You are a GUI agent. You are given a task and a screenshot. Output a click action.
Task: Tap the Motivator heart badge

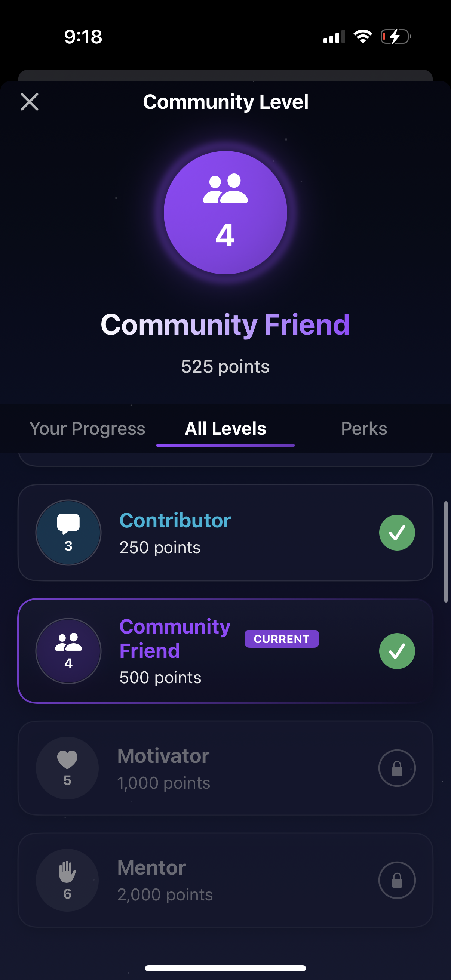coord(67,768)
